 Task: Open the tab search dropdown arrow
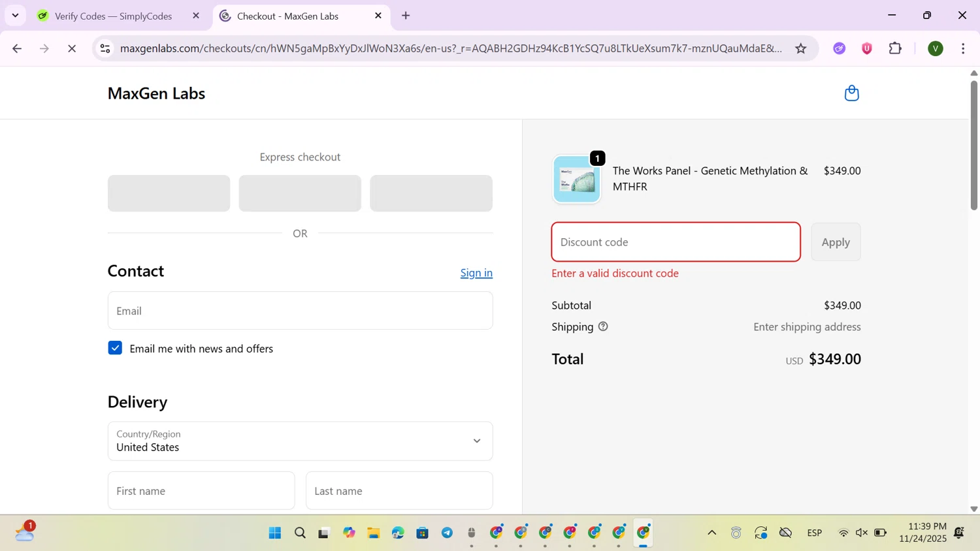pos(15,16)
